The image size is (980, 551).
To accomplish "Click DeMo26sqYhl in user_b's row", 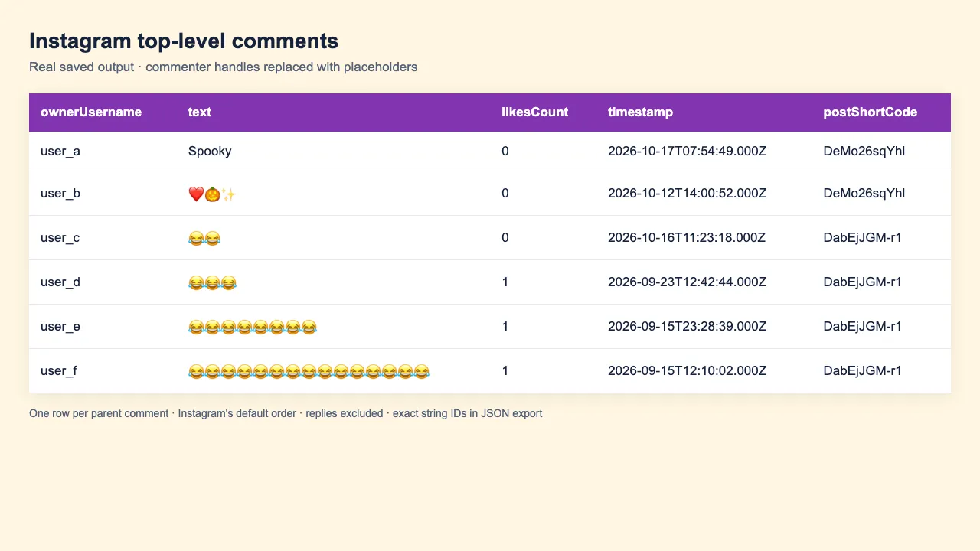I will pyautogui.click(x=864, y=194).
